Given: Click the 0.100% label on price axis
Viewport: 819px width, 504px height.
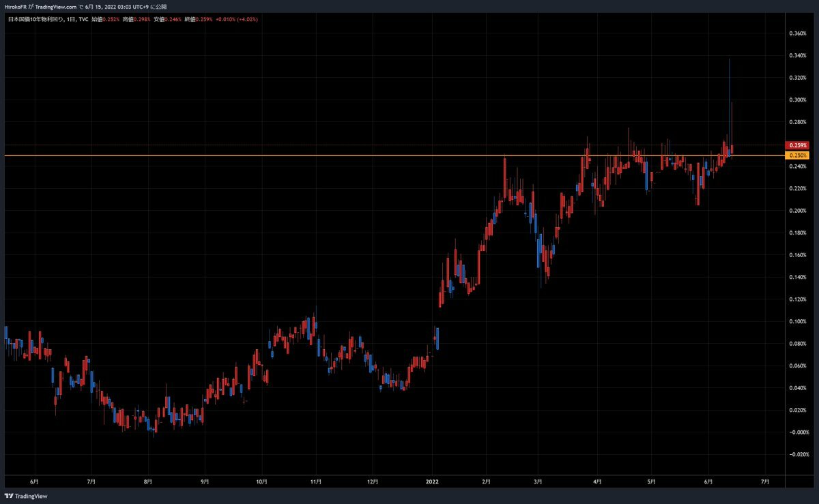Looking at the screenshot, I should (797, 321).
